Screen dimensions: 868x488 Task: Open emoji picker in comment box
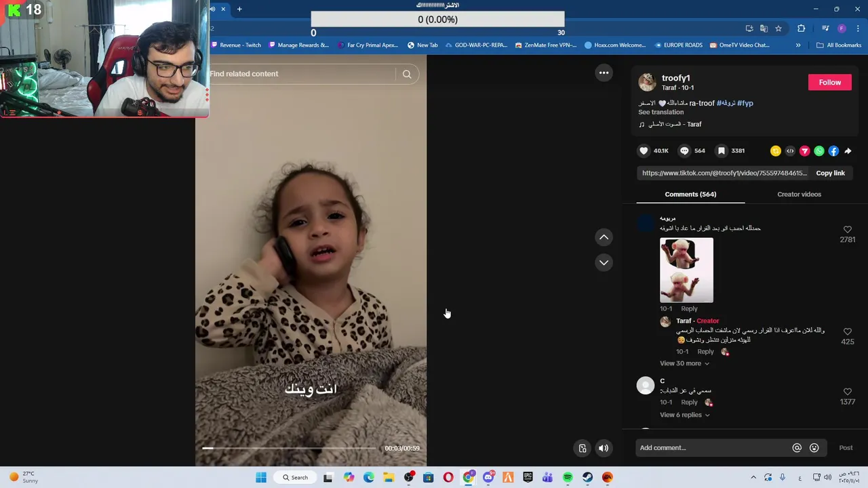(x=814, y=447)
